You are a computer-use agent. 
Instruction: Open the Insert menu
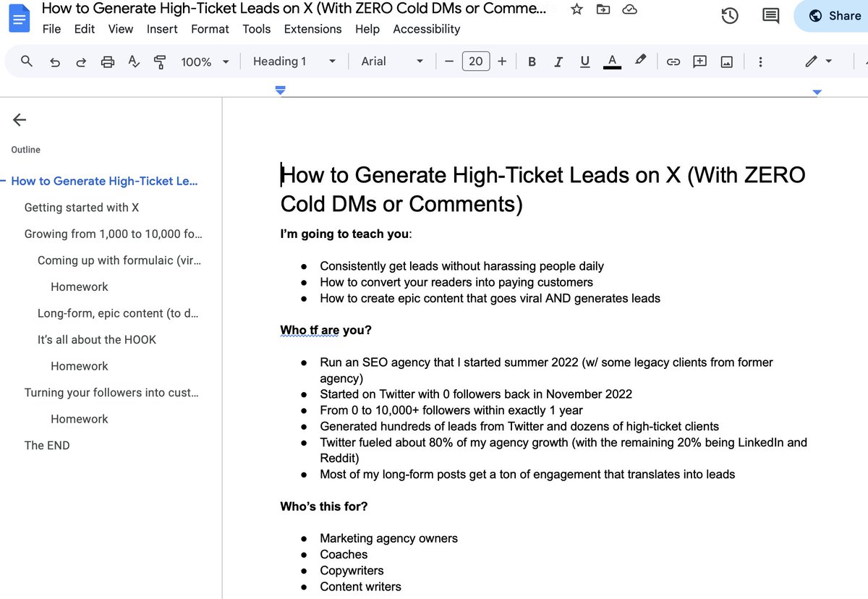pos(162,29)
